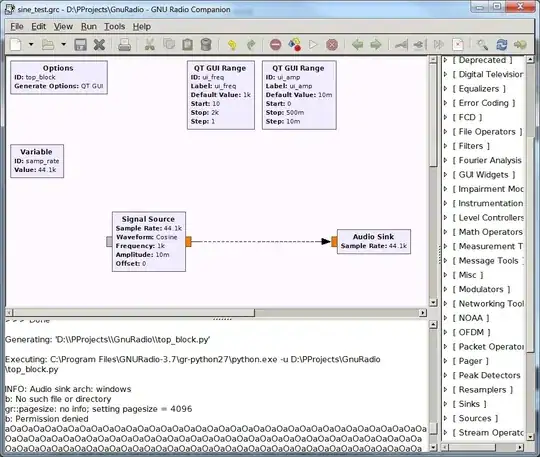The height and width of the screenshot is (457, 540).
Task: Click the last green arrow toolbar icon
Action: pyautogui.click(x=520, y=45)
